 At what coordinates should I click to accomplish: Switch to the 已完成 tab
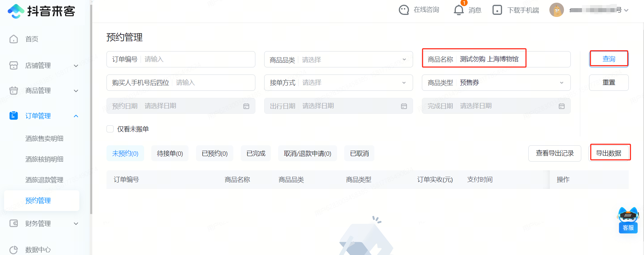coord(256,153)
